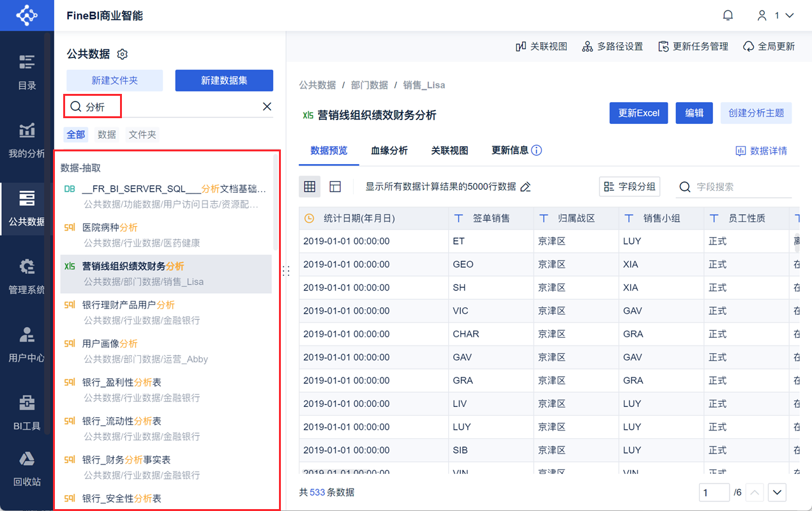Click 销售_Lisa in the breadcrumb
Image resolution: width=812 pixels, height=511 pixels.
pyautogui.click(x=424, y=85)
